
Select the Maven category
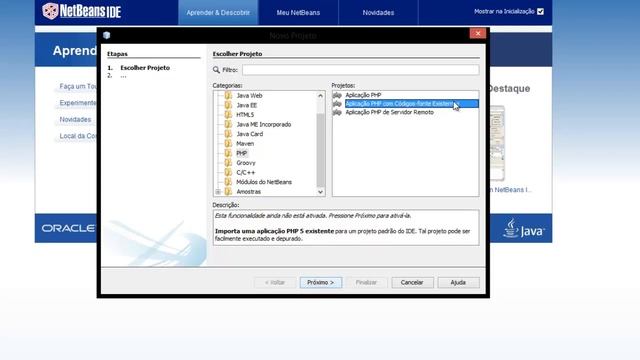pyautogui.click(x=245, y=143)
